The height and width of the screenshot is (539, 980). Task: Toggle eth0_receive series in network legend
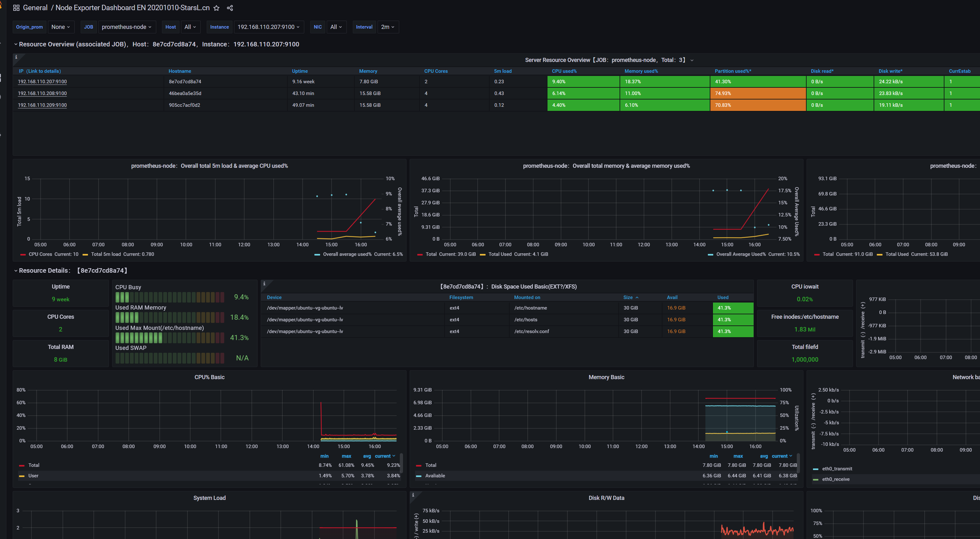coord(836,479)
